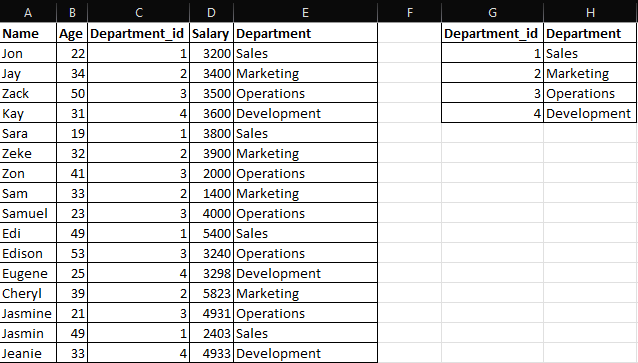638x363 pixels.
Task: Select column A header
Action: click(28, 12)
